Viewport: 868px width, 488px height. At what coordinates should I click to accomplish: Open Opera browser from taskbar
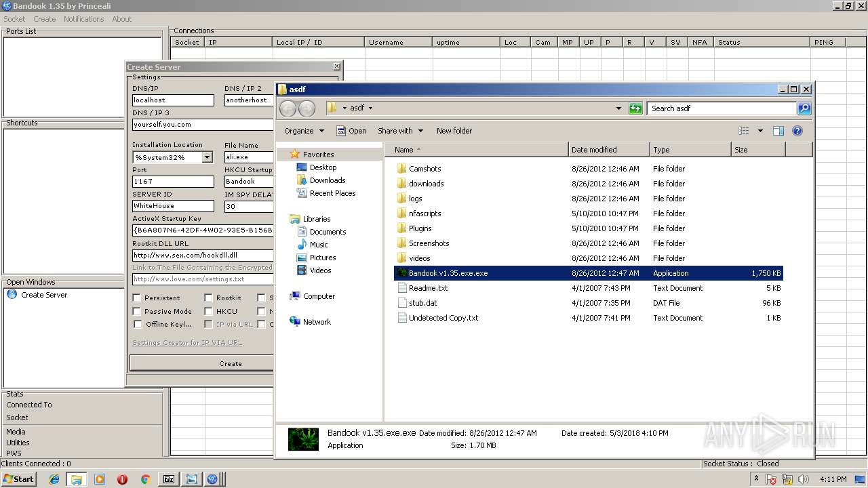[x=122, y=479]
